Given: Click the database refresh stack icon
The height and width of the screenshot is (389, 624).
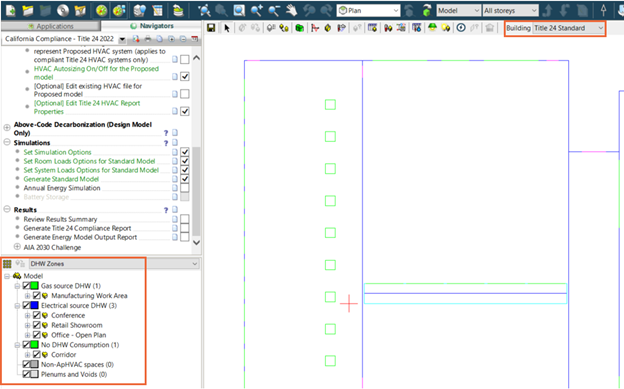Looking at the screenshot, I should click(179, 10).
